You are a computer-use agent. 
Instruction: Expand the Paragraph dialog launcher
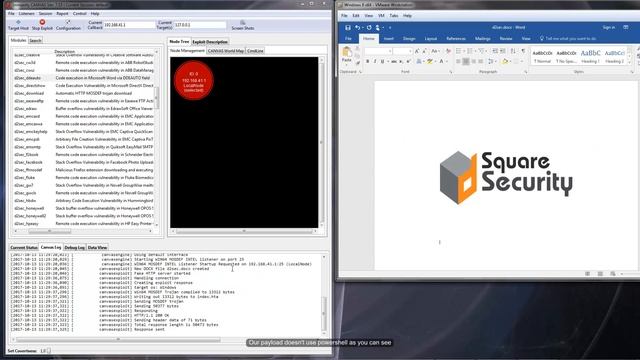[x=526, y=72]
